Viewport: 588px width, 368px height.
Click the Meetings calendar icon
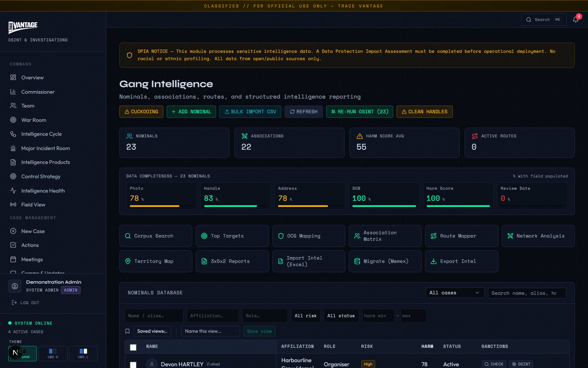click(x=13, y=259)
